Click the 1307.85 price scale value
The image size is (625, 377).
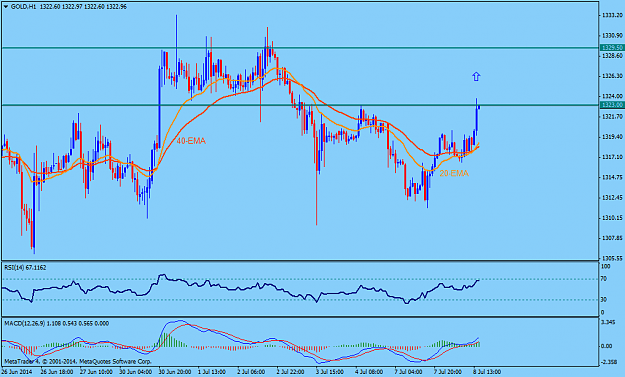coord(612,238)
